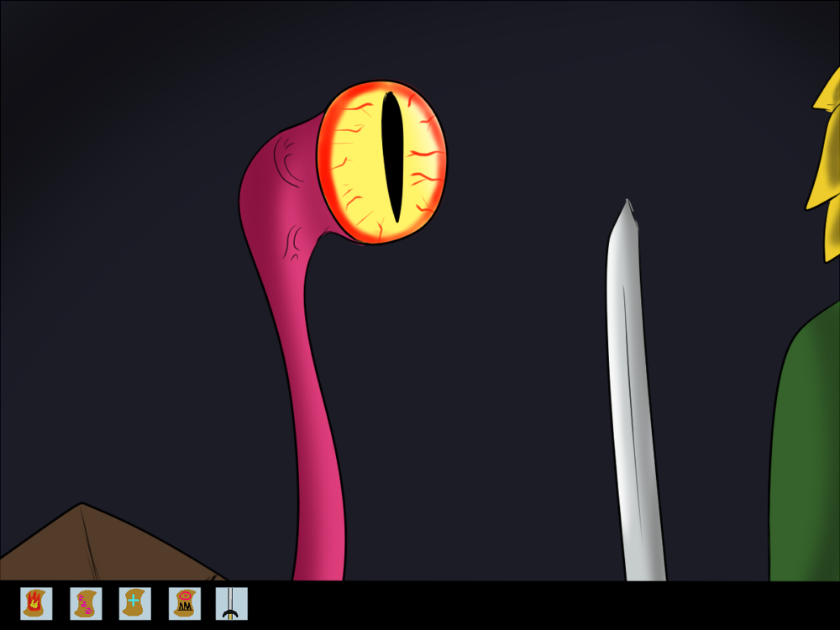Click the character's green tunic
The width and height of the screenshot is (840, 630).
pos(806,462)
